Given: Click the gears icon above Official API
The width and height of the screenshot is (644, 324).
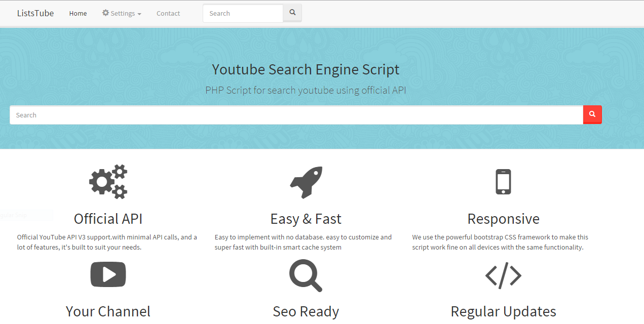Looking at the screenshot, I should click(108, 181).
